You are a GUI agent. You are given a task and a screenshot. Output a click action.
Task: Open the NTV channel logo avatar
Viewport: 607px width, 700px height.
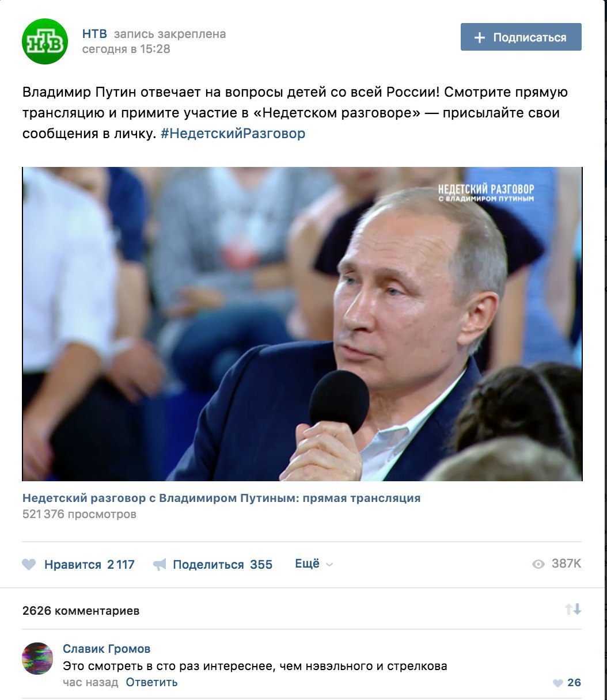(45, 41)
